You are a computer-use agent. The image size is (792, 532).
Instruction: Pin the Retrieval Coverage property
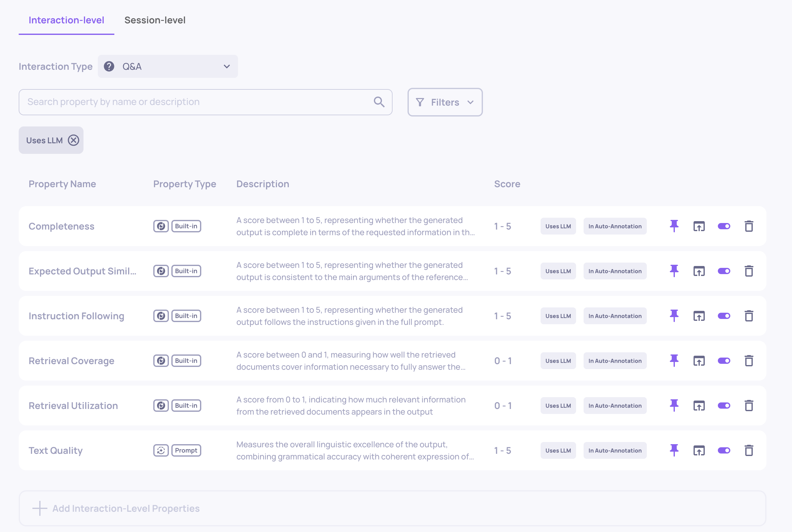[x=674, y=361]
